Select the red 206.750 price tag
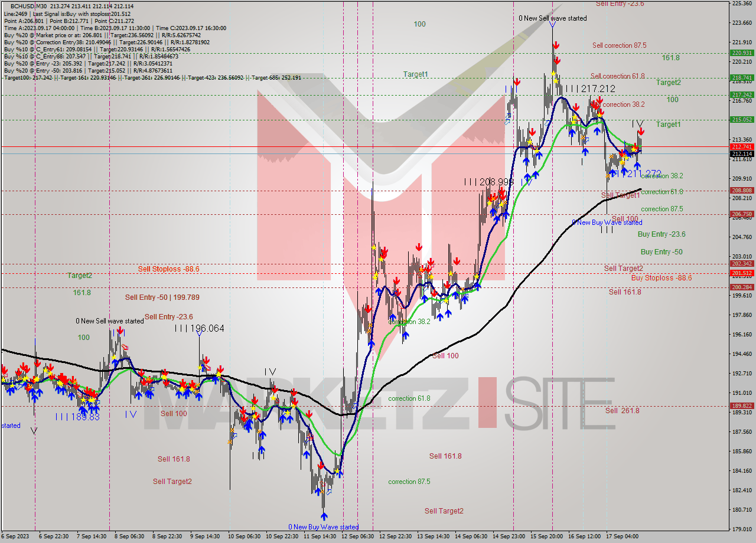 pyautogui.click(x=742, y=214)
